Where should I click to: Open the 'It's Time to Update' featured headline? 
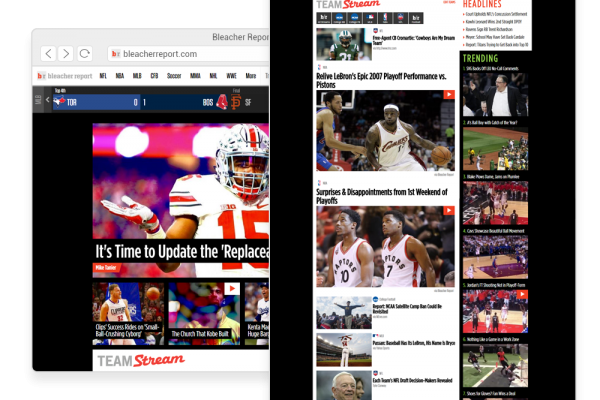click(182, 252)
